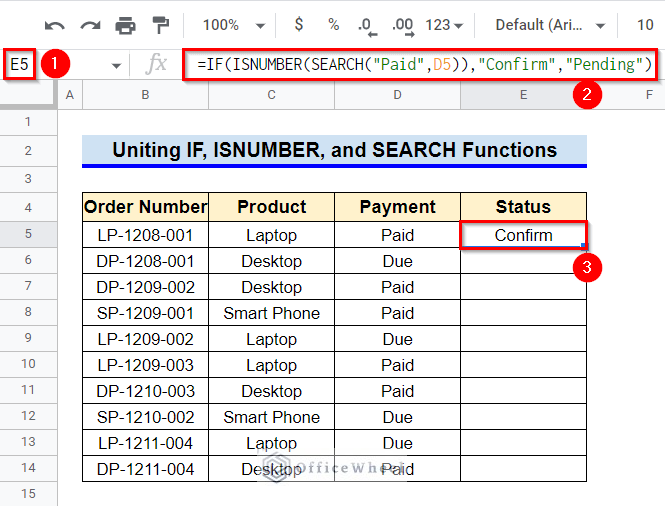Click the 'Product' header cell
Screen dimensions: 665x506
coord(271,207)
